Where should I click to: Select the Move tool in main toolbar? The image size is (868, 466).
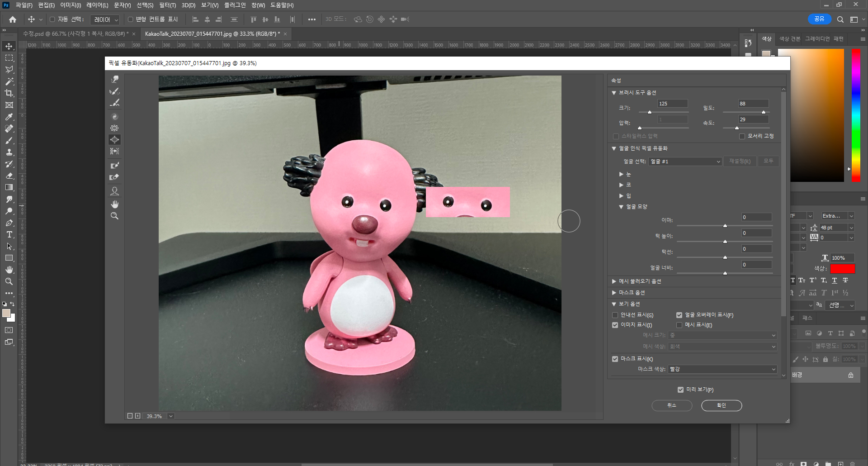coord(9,46)
